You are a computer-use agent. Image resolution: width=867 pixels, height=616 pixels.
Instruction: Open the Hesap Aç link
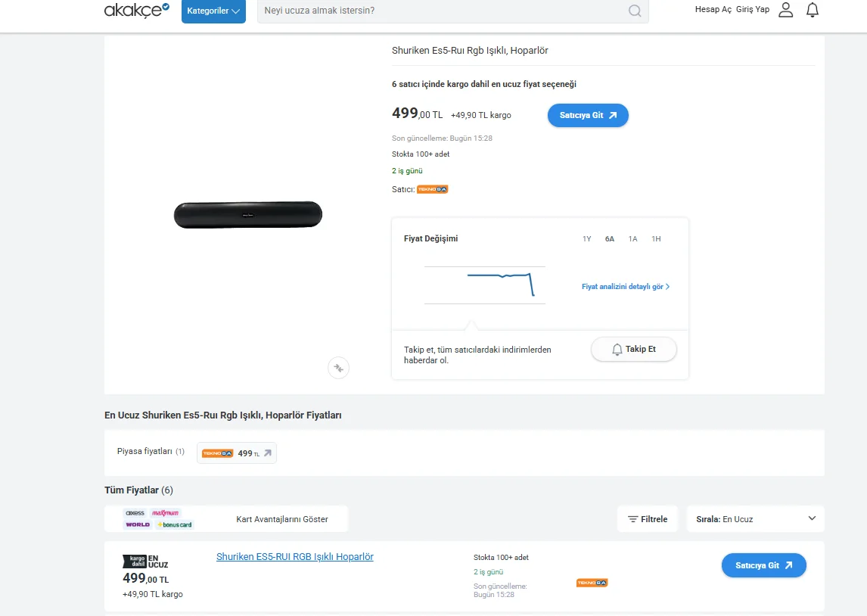(713, 9)
